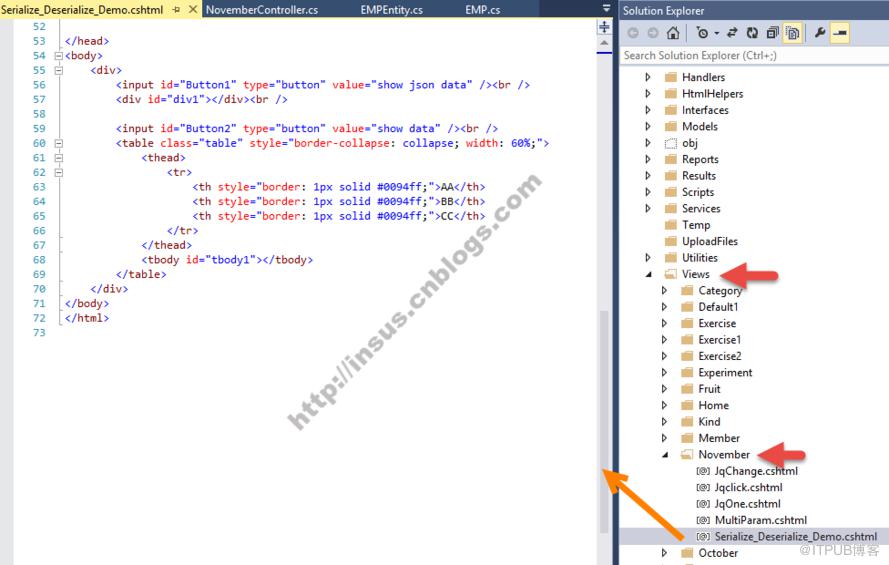
Task: Expand the Category views folder
Action: pos(664,291)
